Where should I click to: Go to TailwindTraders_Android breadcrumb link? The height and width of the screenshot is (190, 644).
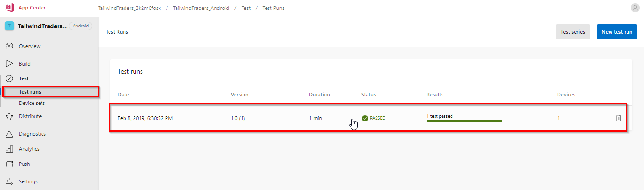point(200,8)
